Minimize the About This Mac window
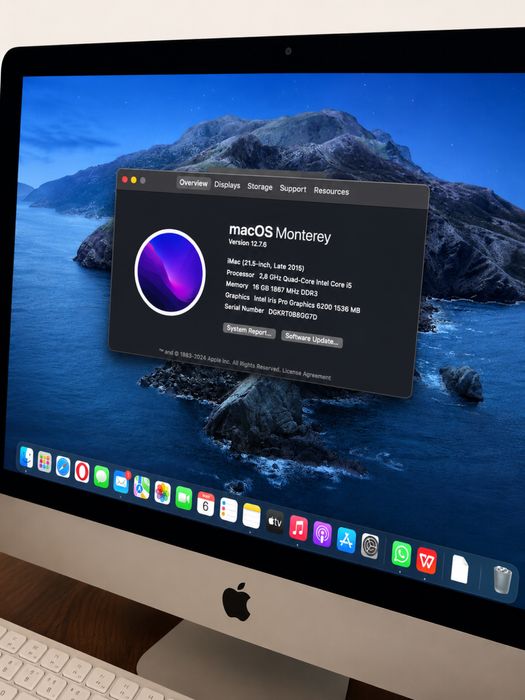Viewport: 525px width, 700px height. tap(133, 180)
